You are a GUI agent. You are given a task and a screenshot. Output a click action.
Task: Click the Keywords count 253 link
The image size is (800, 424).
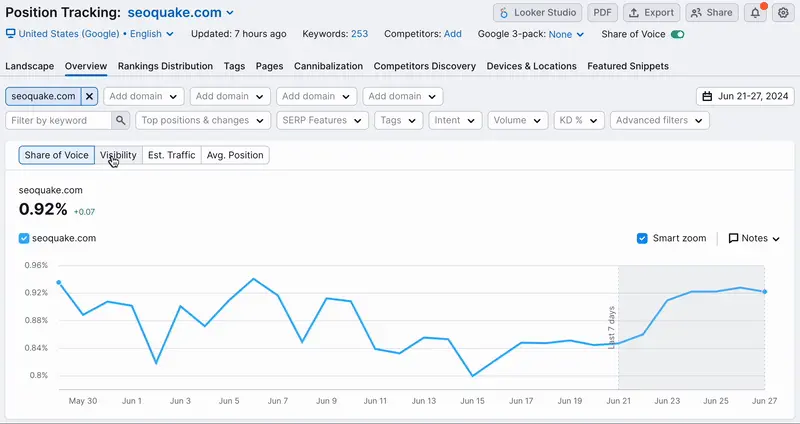pos(359,34)
